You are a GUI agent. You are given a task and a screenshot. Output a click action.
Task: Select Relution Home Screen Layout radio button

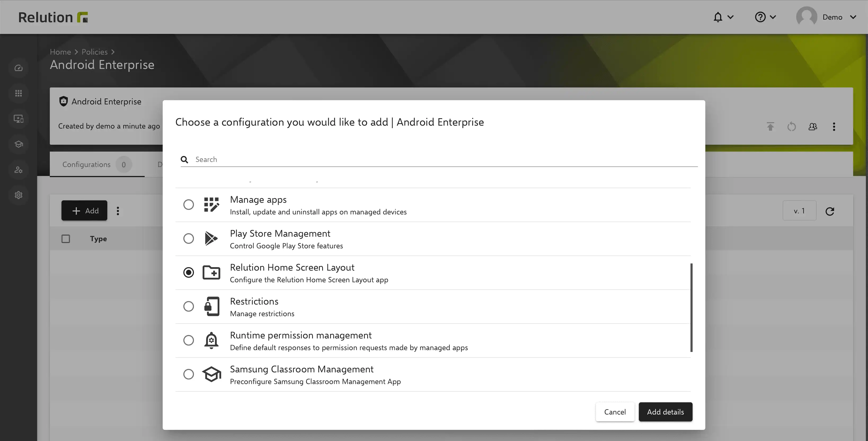pyautogui.click(x=189, y=272)
